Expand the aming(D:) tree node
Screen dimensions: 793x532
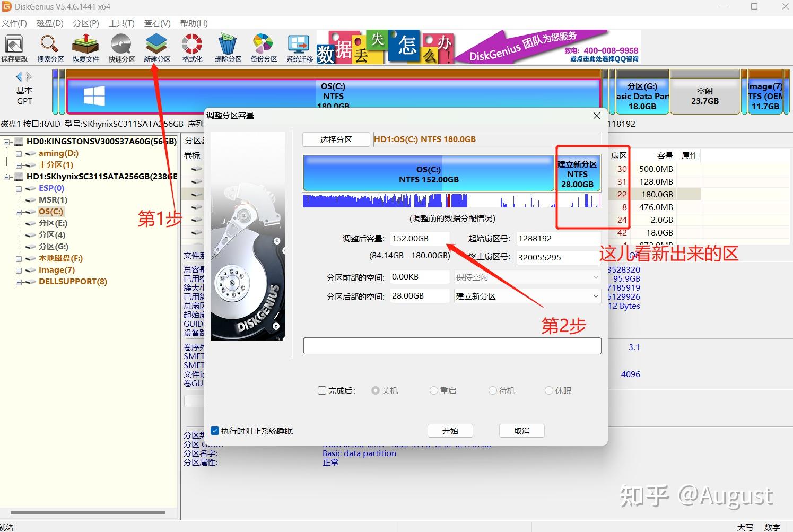click(x=19, y=153)
